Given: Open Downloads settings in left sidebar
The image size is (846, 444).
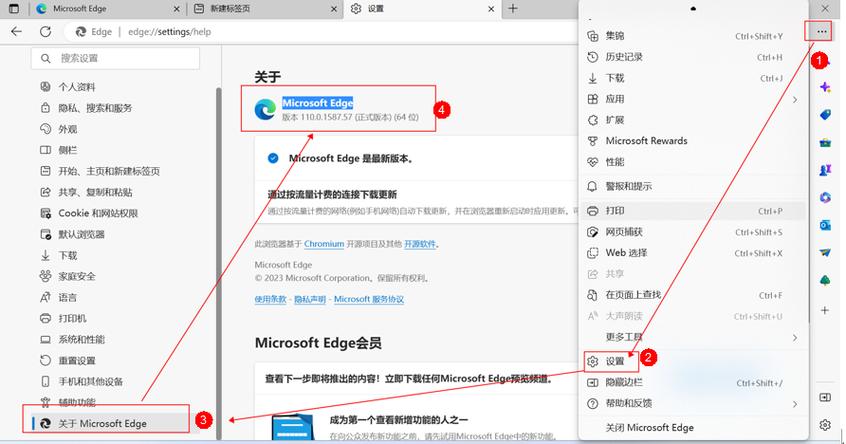Looking at the screenshot, I should [x=59, y=255].
